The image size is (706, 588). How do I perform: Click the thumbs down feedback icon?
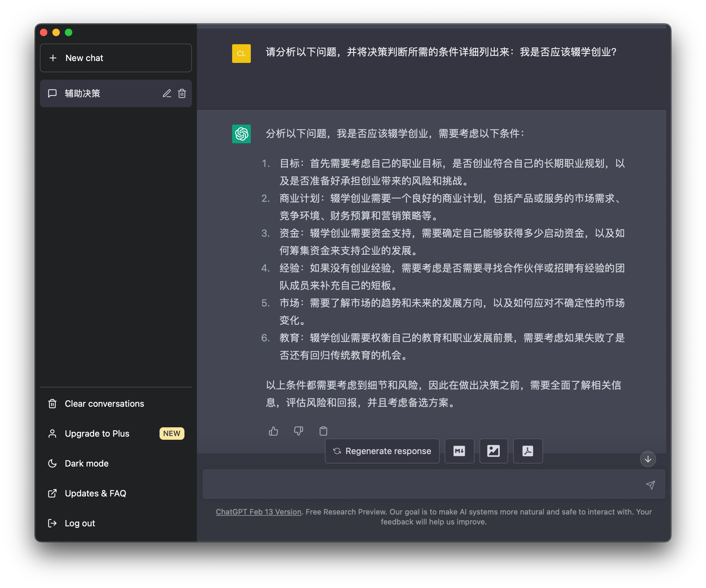pos(298,431)
